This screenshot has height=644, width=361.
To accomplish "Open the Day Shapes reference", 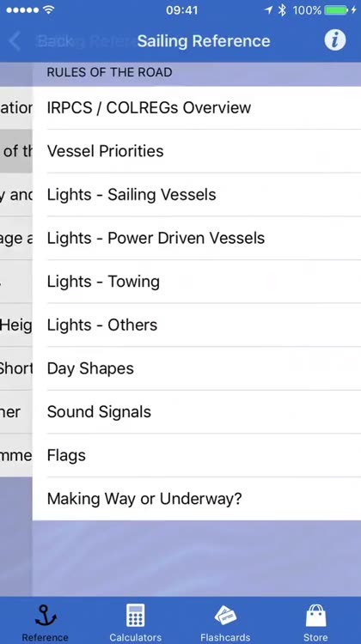I will (197, 368).
